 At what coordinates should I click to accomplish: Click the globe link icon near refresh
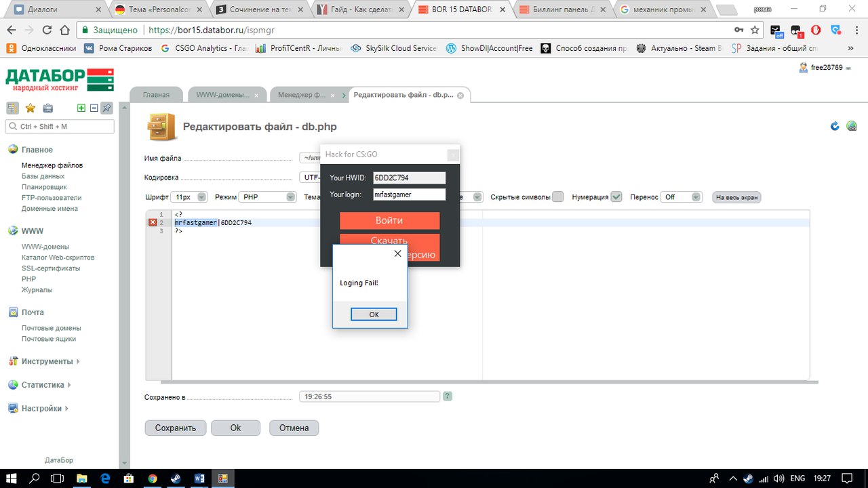coord(851,126)
